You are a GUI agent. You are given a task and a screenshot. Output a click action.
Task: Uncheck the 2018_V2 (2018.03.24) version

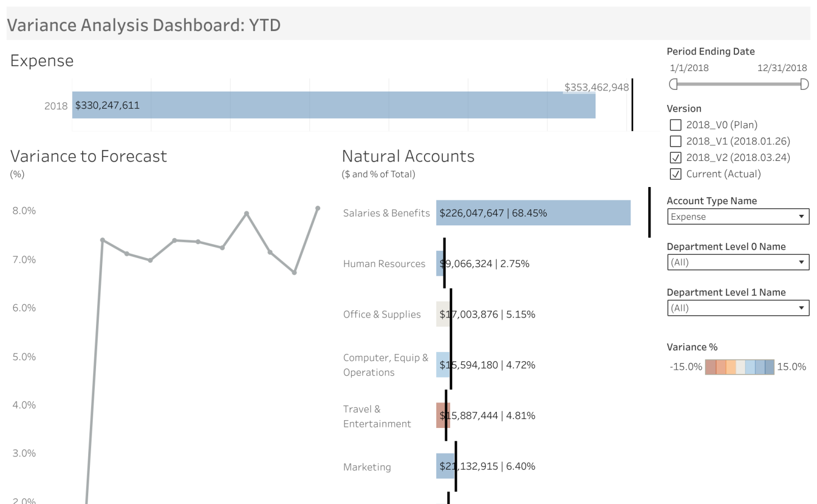click(675, 158)
